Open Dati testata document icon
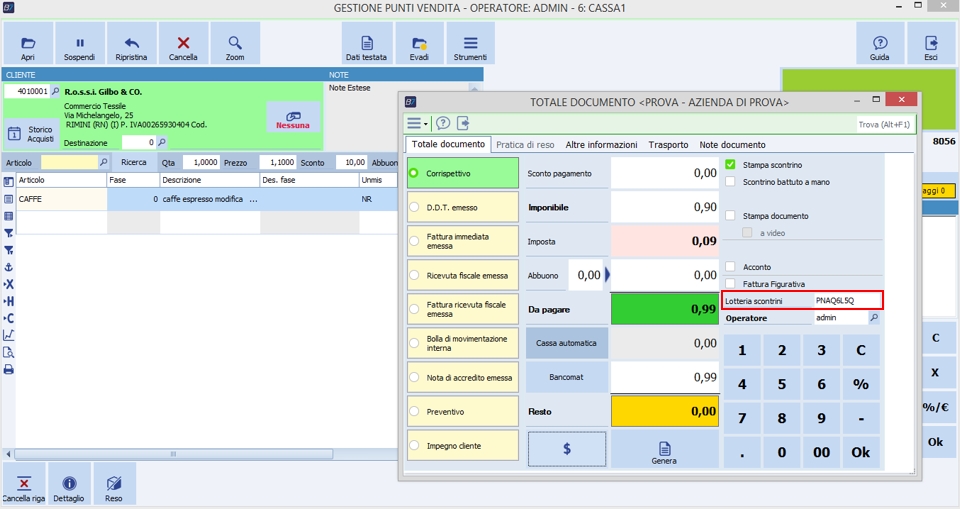The width and height of the screenshot is (960, 509). pyautogui.click(x=367, y=44)
